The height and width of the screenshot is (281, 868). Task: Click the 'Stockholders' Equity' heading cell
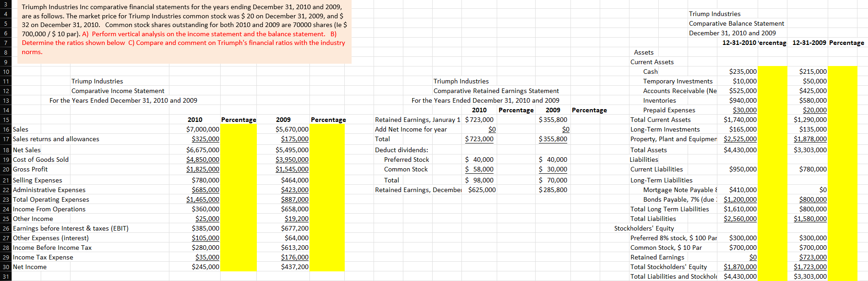[644, 228]
